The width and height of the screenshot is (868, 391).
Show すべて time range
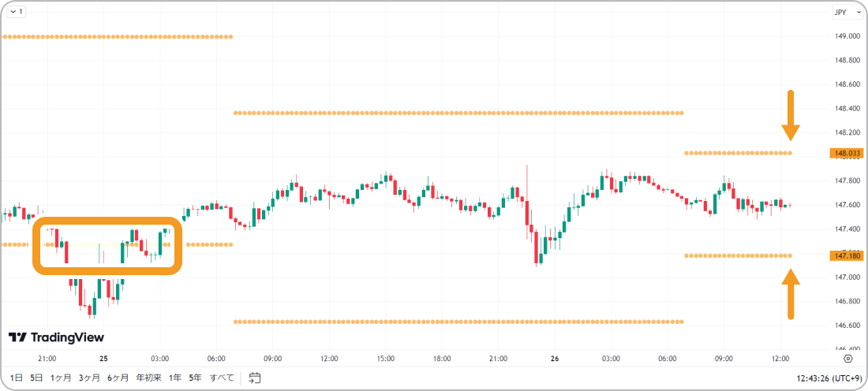coord(222,378)
